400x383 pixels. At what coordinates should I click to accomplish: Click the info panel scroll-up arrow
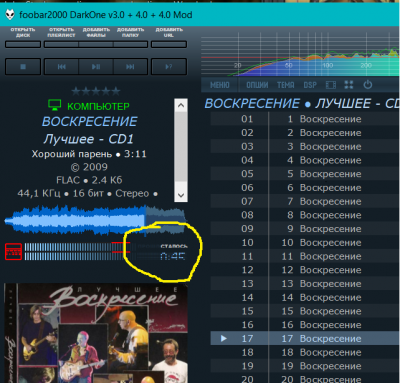point(181,105)
